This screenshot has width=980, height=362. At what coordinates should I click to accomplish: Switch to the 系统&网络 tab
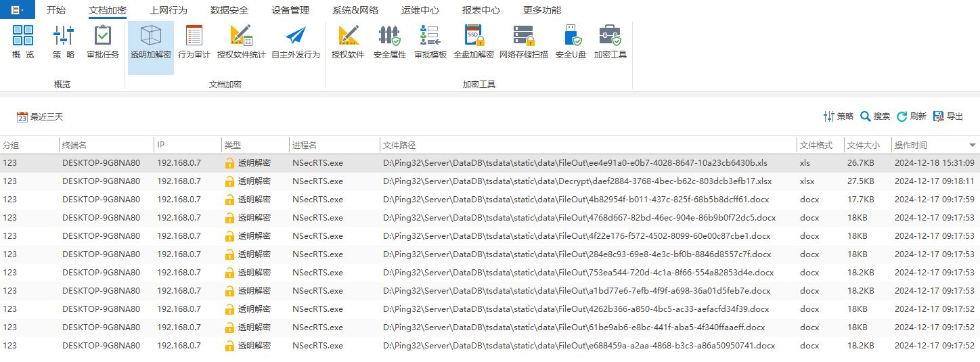click(355, 10)
